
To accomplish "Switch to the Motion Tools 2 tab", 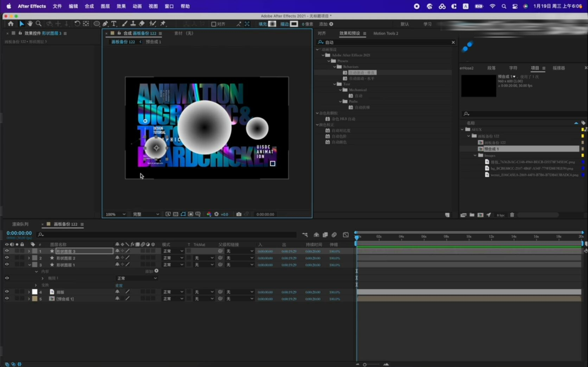I will click(x=386, y=33).
